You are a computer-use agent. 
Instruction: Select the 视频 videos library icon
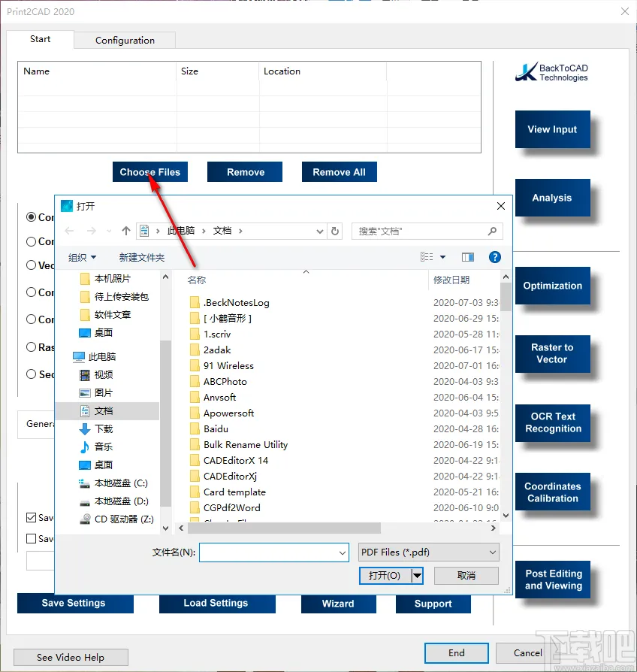(85, 375)
